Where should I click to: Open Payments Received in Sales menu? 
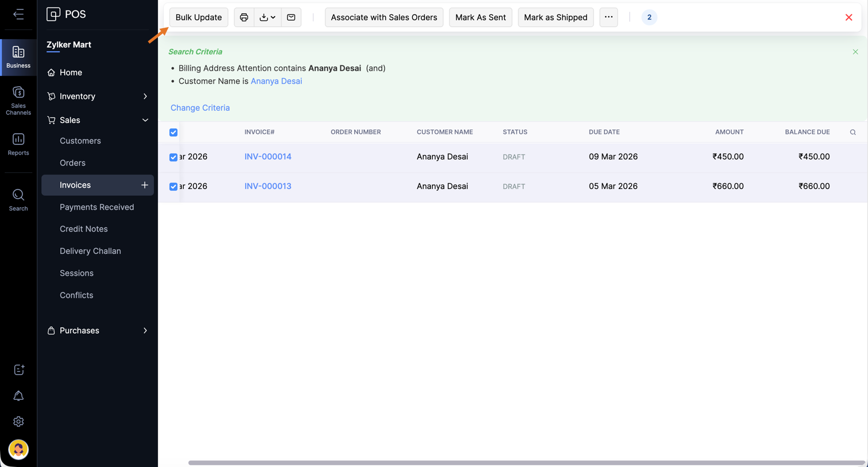point(96,207)
